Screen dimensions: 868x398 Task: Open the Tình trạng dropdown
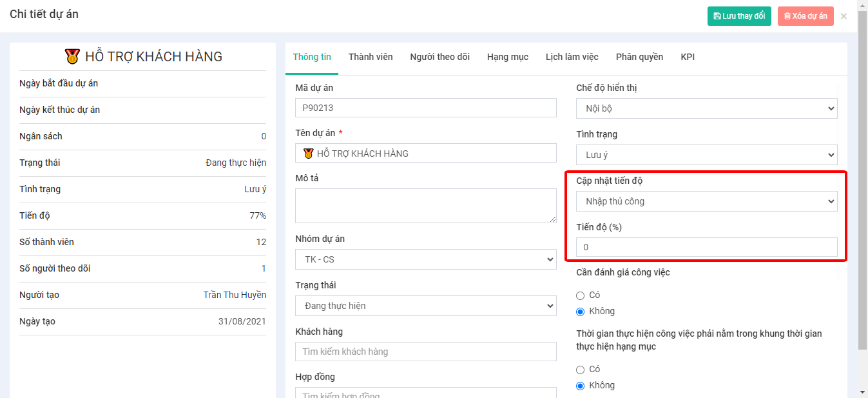(x=706, y=155)
